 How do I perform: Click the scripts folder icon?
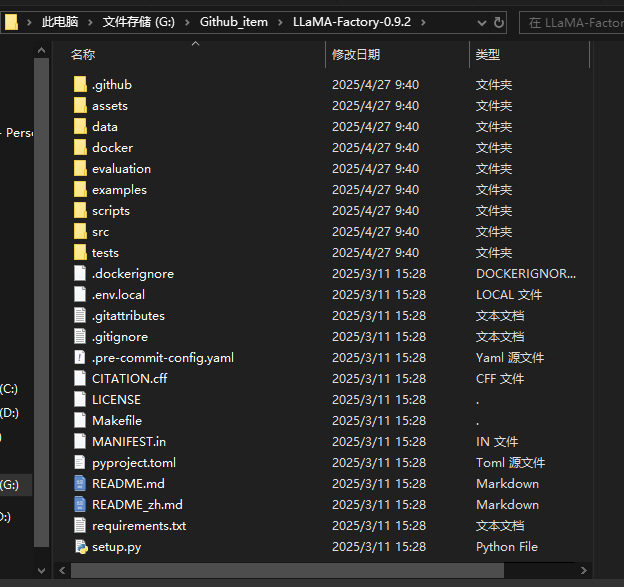point(80,211)
